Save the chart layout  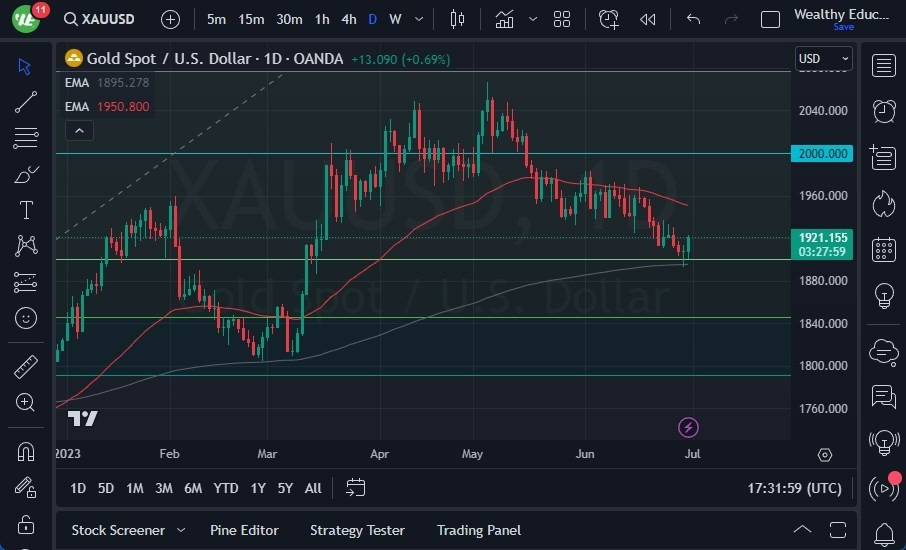point(843,27)
